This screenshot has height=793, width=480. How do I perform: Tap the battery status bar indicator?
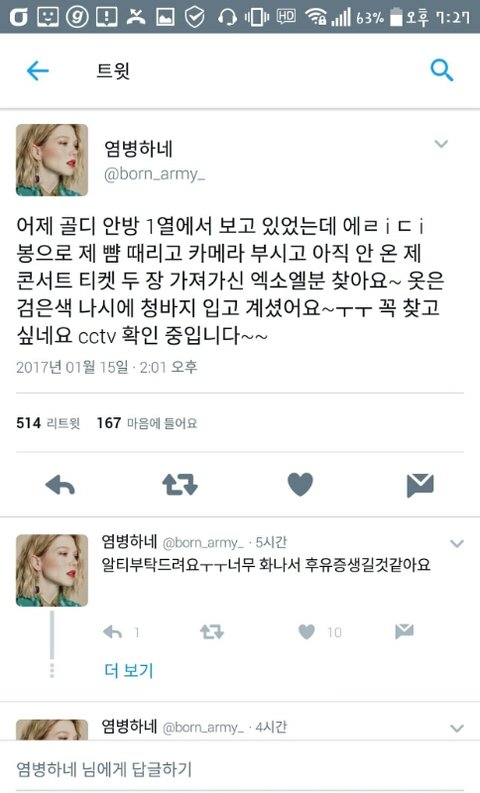[x=396, y=17]
